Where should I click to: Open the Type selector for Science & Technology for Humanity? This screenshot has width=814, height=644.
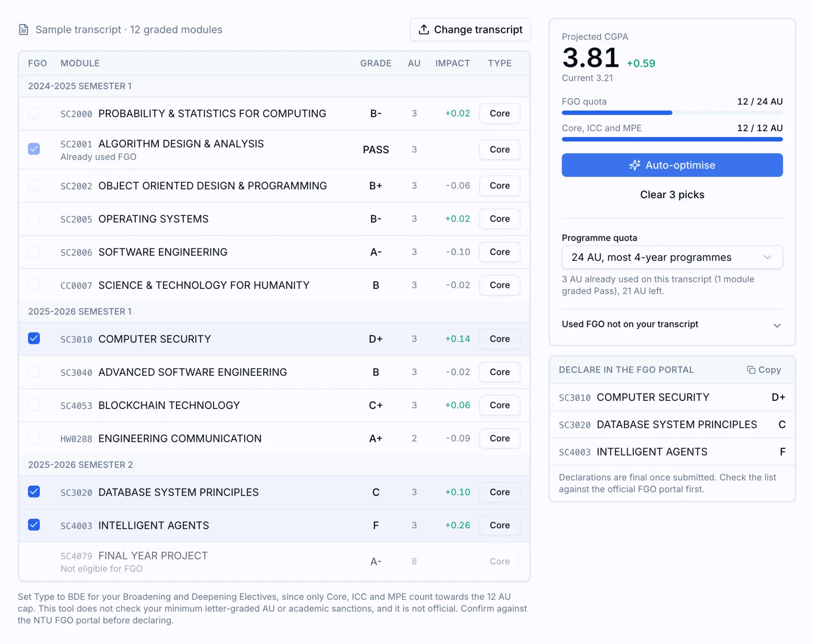500,285
